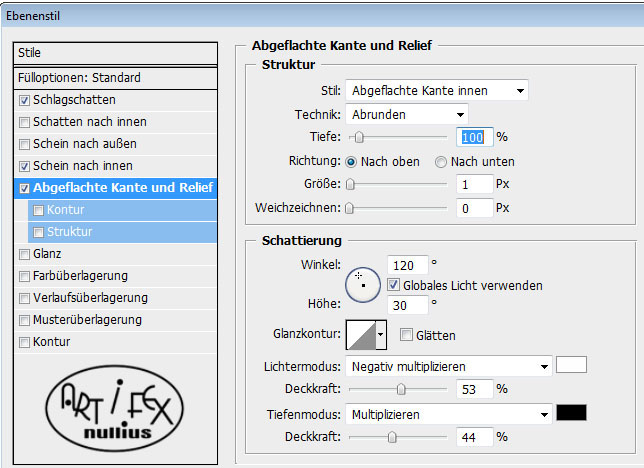Select the Schlagschatten style row
644x468 pixels.
coord(115,100)
